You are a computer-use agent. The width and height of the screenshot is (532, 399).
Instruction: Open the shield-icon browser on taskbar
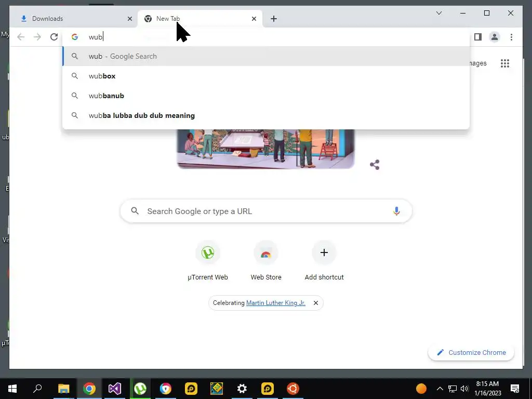(166, 389)
